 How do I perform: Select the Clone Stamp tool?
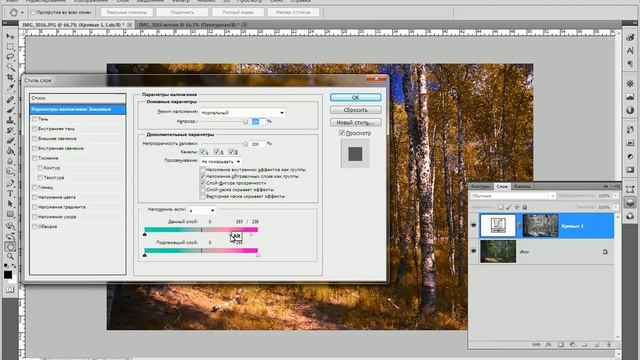point(10,120)
